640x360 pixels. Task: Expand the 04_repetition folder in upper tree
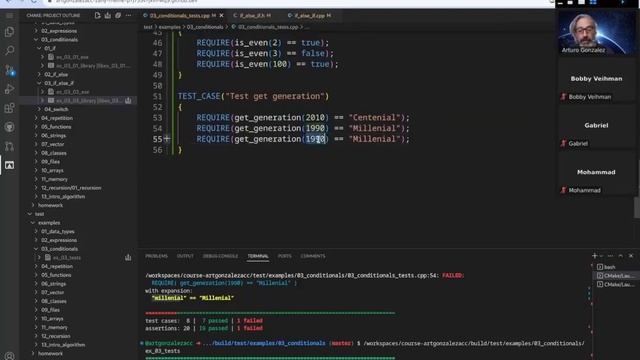click(x=36, y=118)
